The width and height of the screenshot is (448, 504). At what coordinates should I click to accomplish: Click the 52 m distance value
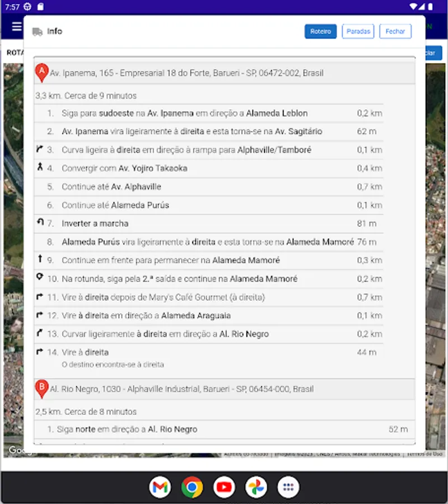398,430
